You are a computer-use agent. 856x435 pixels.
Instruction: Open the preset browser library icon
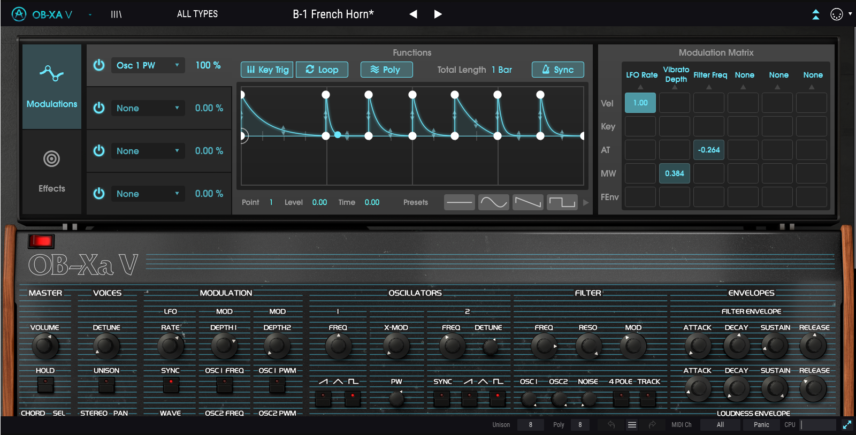pyautogui.click(x=116, y=14)
